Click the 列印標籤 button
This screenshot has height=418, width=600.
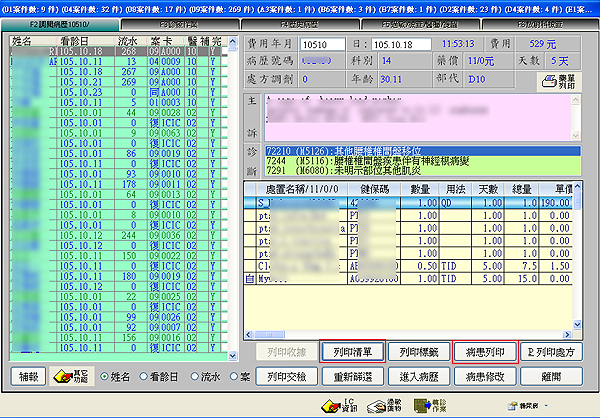[415, 352]
